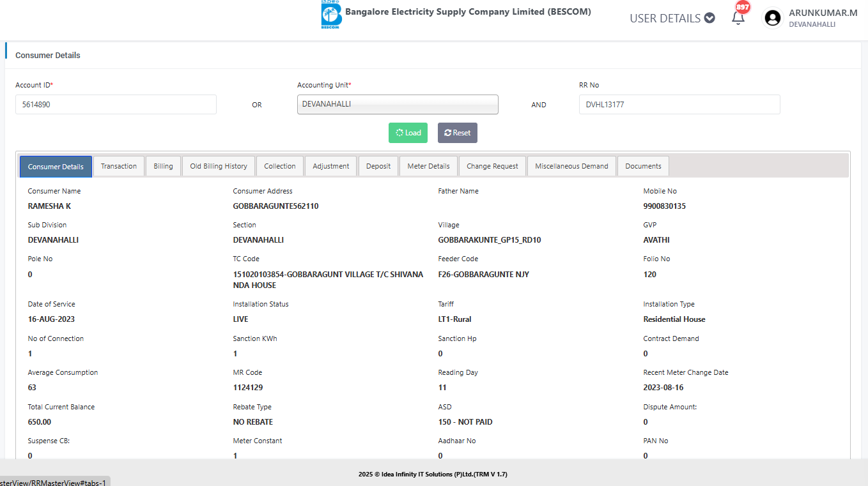Click reading day value 11
868x486 pixels.
pyautogui.click(x=442, y=388)
